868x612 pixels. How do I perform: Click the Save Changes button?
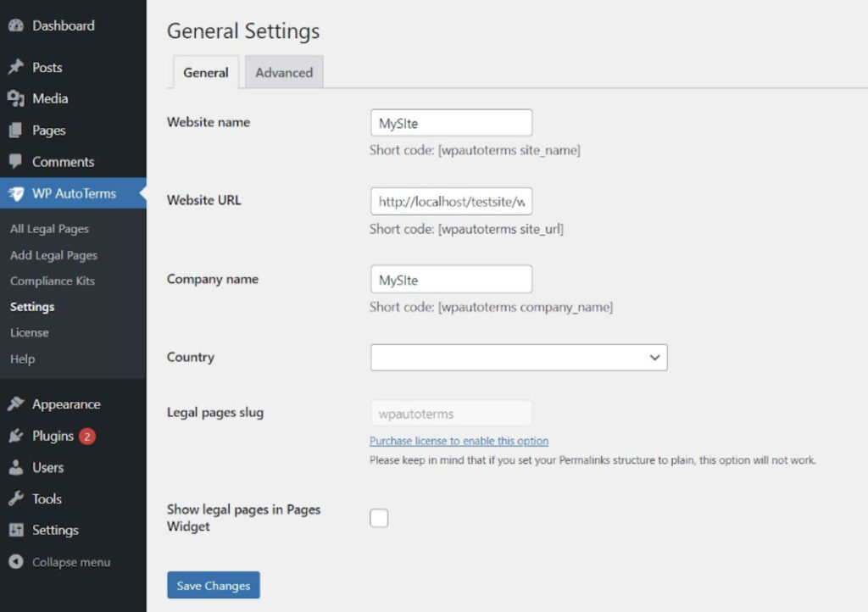click(214, 586)
